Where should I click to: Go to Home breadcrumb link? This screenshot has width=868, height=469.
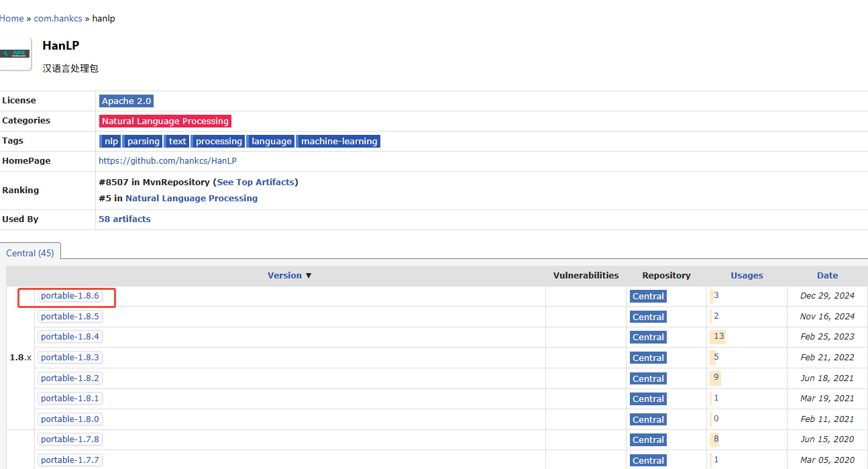tap(11, 18)
